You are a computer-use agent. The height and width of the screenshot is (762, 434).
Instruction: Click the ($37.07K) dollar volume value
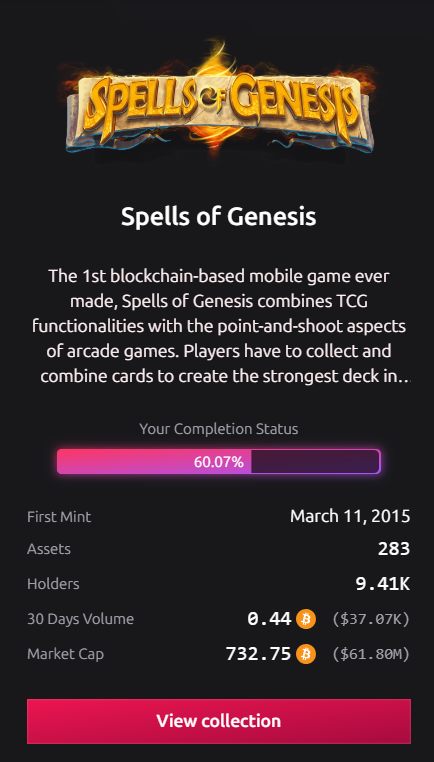[x=371, y=619]
